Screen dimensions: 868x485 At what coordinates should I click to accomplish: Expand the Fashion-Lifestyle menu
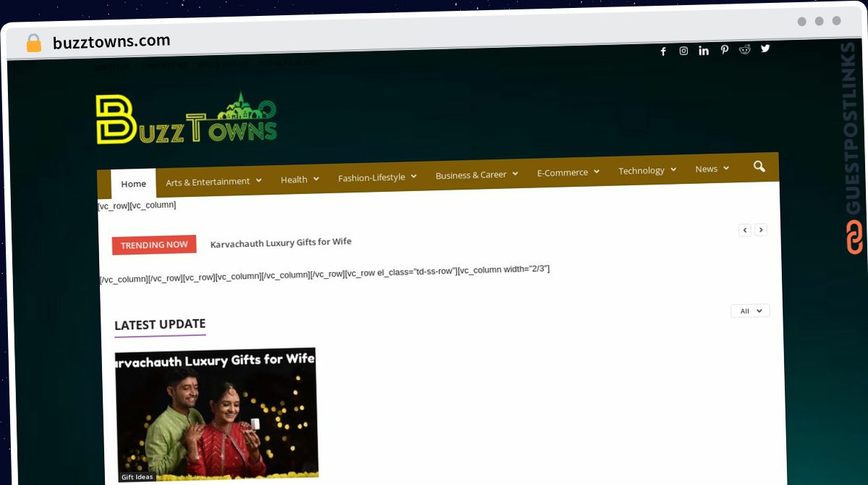pyautogui.click(x=377, y=177)
